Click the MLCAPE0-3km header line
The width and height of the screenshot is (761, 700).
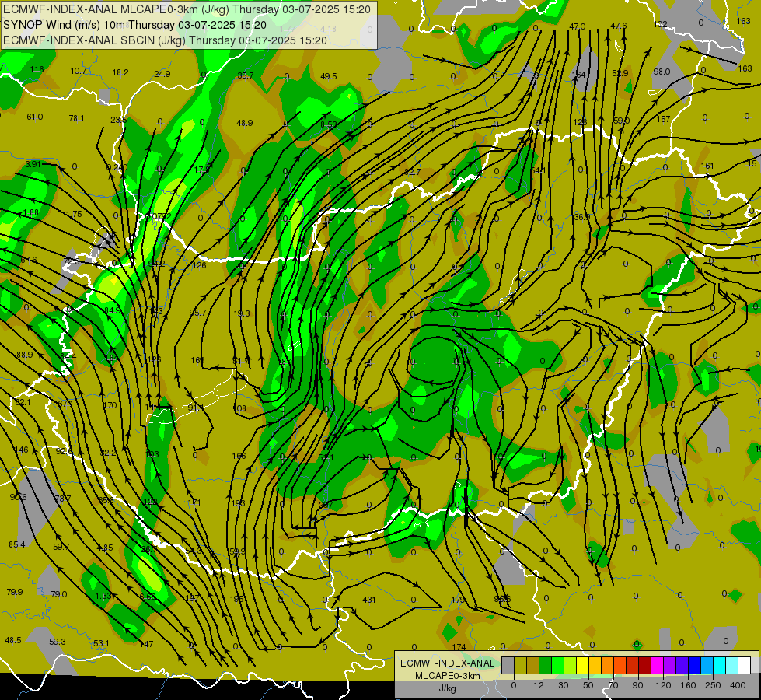click(187, 9)
